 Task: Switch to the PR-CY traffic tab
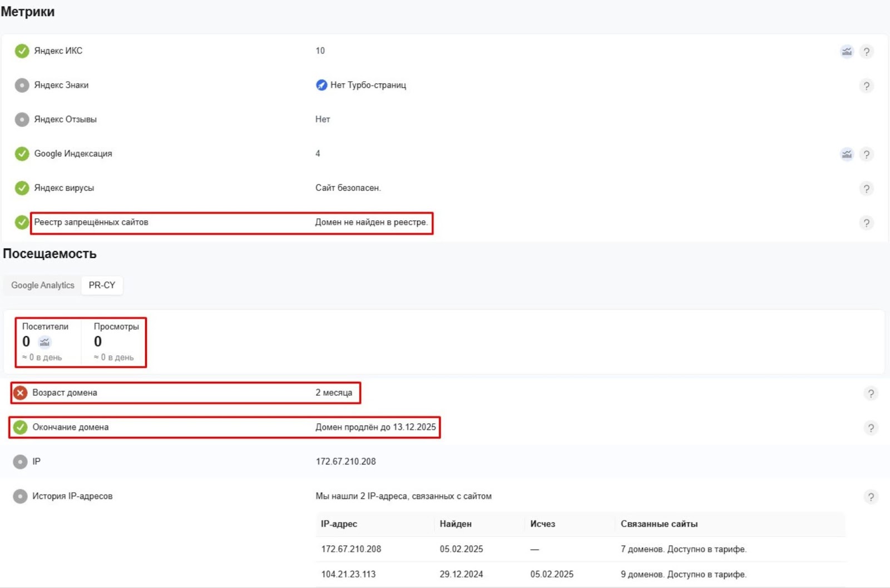coord(102,285)
